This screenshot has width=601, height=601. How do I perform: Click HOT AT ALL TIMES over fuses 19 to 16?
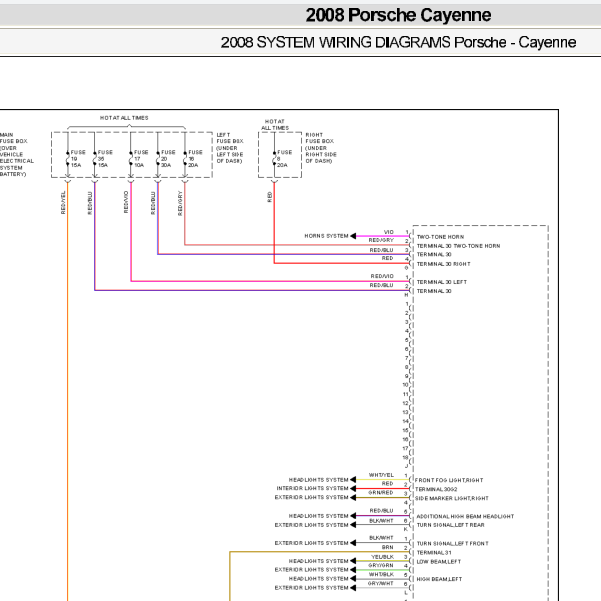[x=124, y=118]
